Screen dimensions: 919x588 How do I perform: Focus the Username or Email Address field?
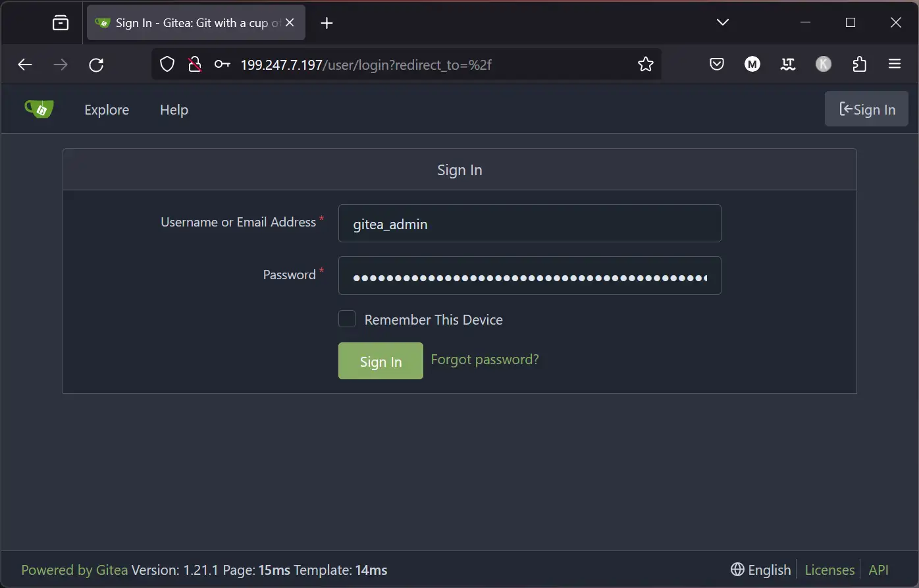click(529, 223)
